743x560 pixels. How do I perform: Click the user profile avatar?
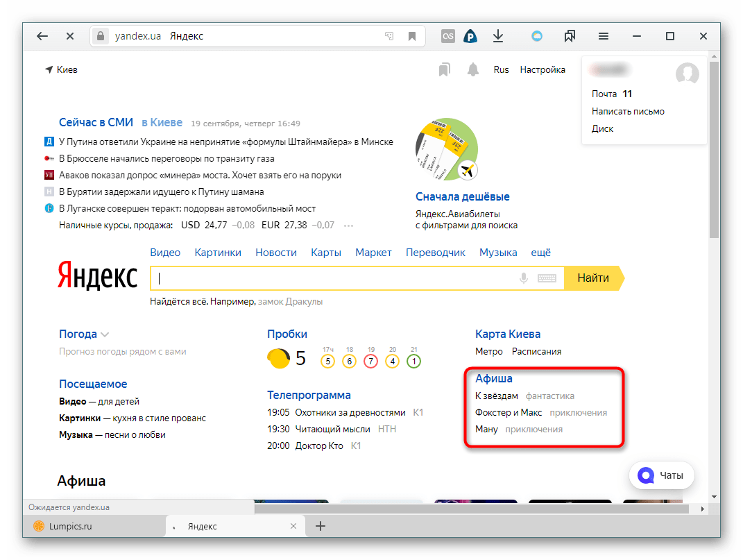pyautogui.click(x=687, y=74)
